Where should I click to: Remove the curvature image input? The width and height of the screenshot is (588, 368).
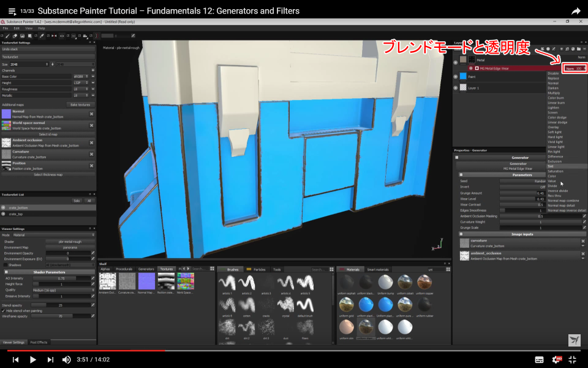[x=583, y=241]
